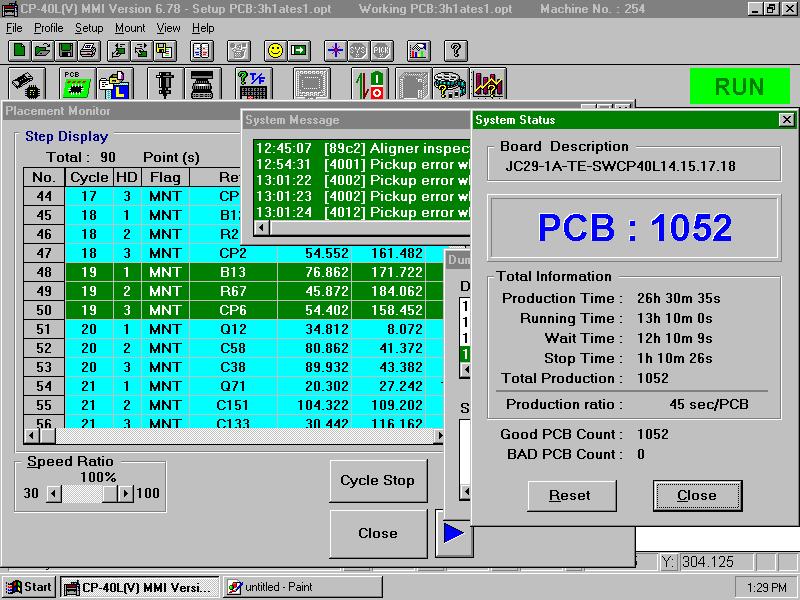The image size is (800, 600).
Task: Click the green RUN status indicator
Action: 739,86
